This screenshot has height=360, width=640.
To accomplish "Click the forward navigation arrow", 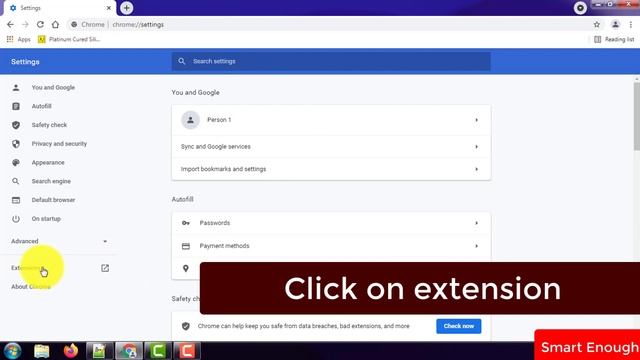I will (x=25, y=24).
